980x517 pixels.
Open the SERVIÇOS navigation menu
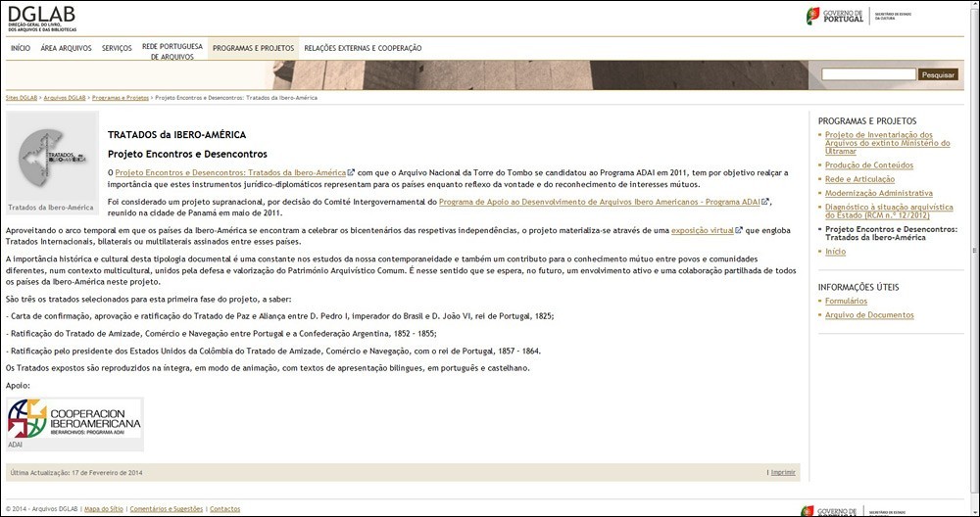click(x=117, y=48)
